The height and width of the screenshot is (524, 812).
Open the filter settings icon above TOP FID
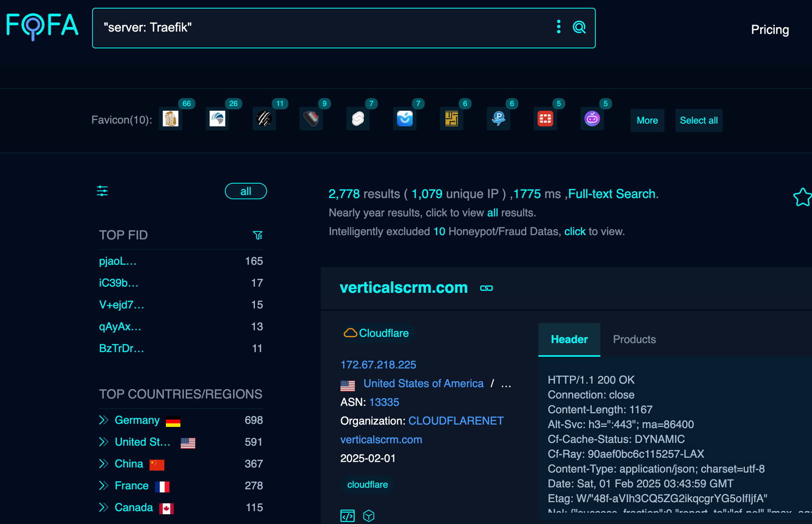click(x=102, y=191)
